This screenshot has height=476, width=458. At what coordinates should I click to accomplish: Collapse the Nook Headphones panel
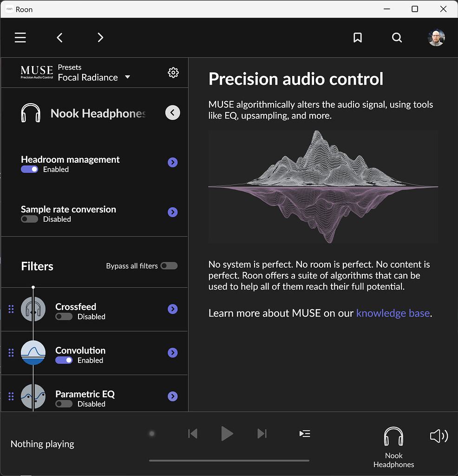click(172, 112)
